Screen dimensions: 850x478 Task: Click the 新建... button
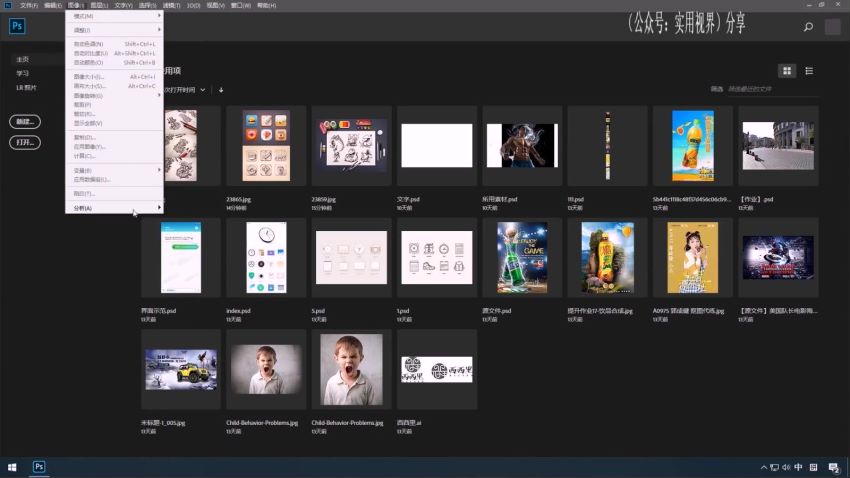click(25, 121)
